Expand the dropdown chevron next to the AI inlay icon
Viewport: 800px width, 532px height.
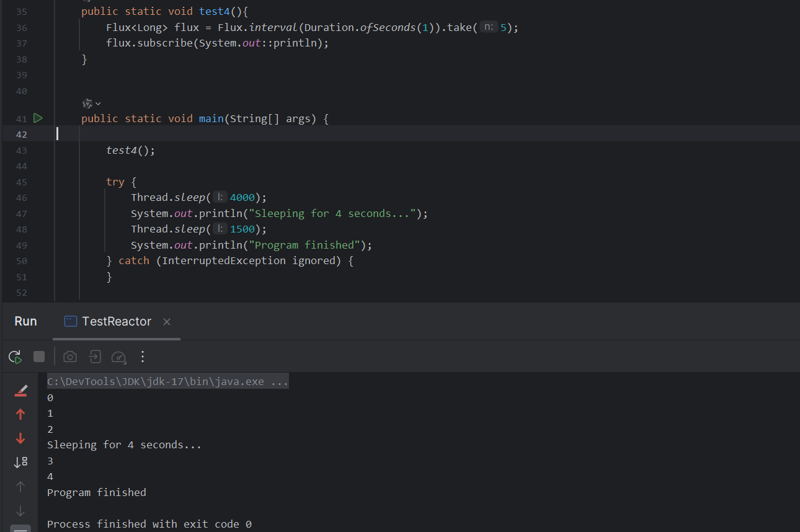(x=98, y=104)
